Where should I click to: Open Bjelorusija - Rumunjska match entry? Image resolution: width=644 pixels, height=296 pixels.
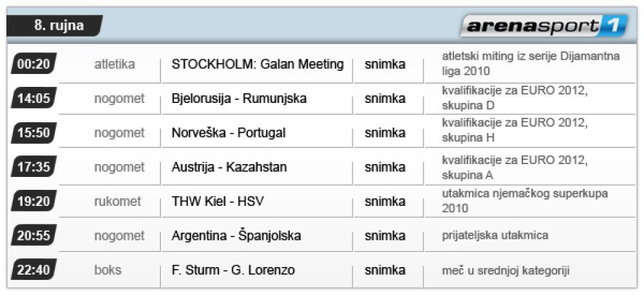pos(239,99)
